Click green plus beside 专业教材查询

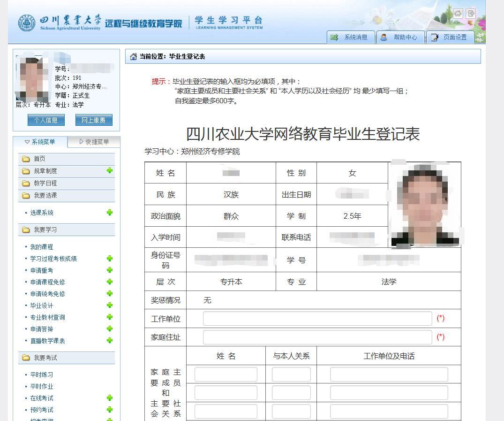click(x=110, y=317)
